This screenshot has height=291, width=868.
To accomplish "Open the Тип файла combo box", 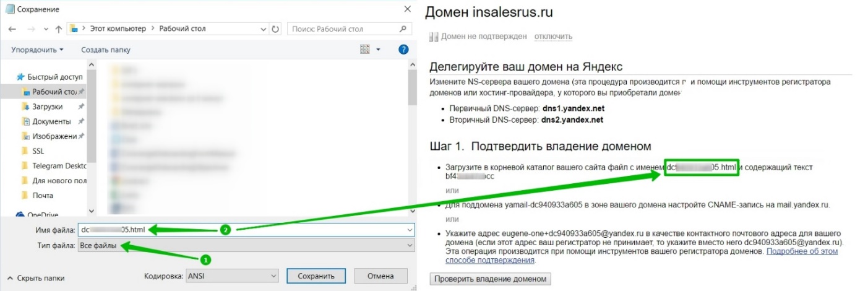I will pyautogui.click(x=246, y=246).
